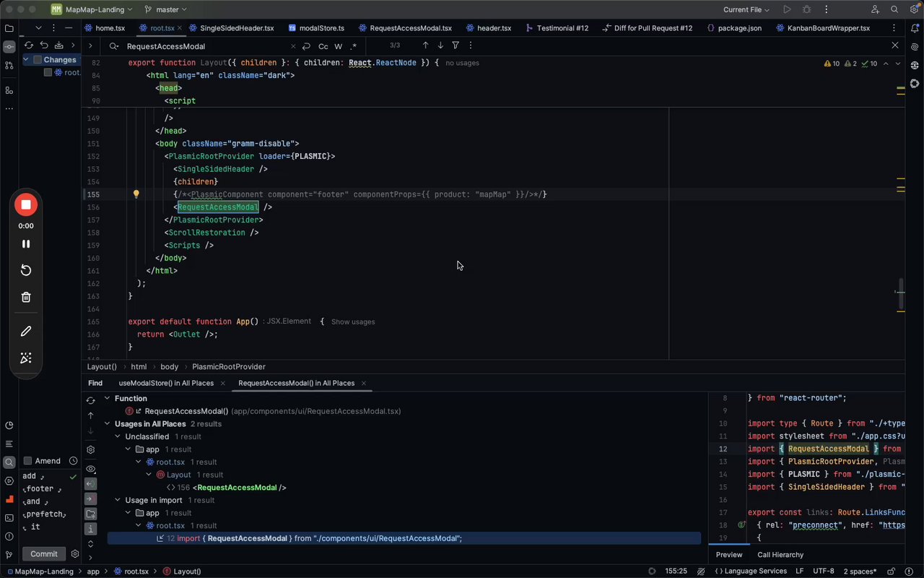Viewport: 924px width, 578px height.
Task: Click the Commit button
Action: [x=44, y=554]
